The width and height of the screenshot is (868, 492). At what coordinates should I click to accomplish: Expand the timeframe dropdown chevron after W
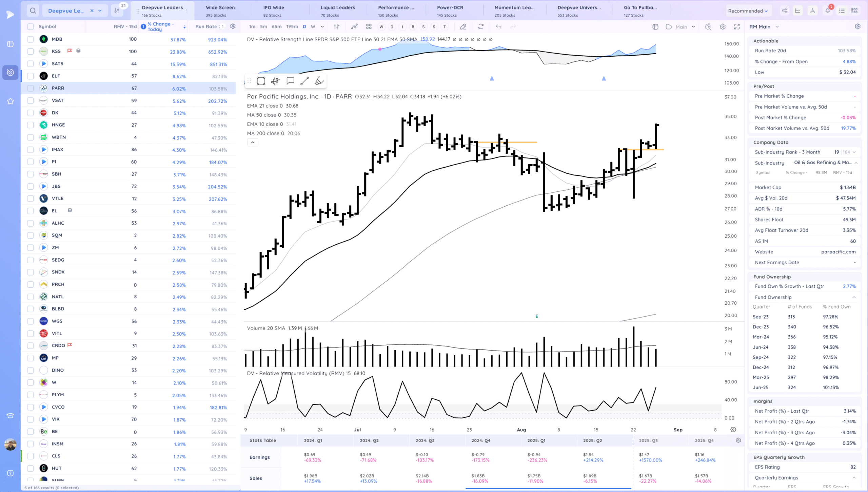pyautogui.click(x=322, y=26)
